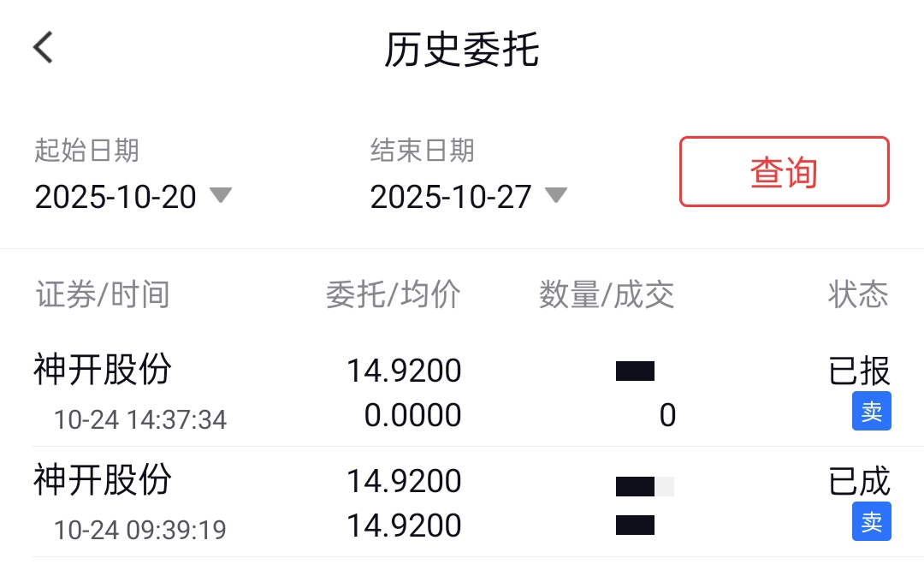
Task: Click the 状态 column header
Action: pyautogui.click(x=858, y=294)
